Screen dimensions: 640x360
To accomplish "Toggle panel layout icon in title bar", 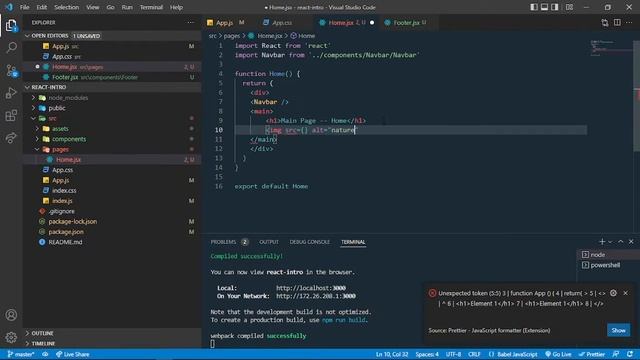I will 544,7.
